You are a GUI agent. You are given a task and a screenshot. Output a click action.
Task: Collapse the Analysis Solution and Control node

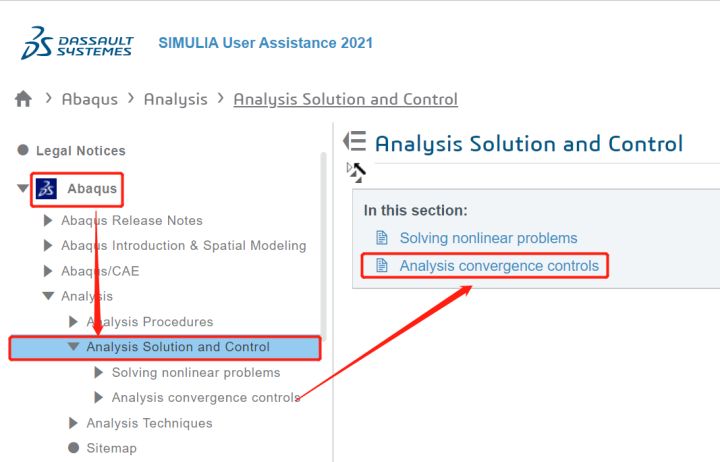[x=73, y=346]
